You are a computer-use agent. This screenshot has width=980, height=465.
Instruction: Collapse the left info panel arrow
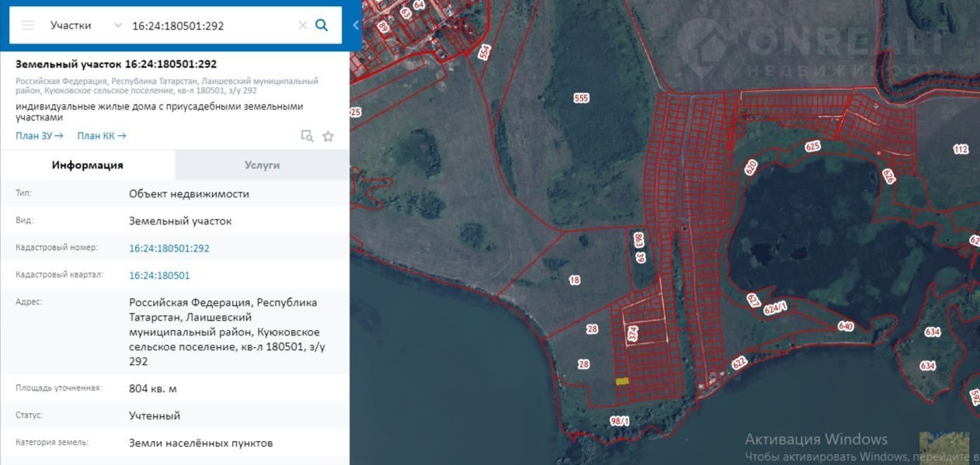pos(356,25)
